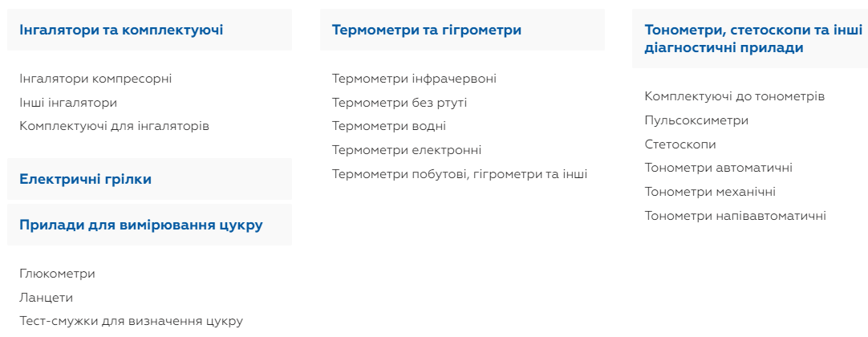Go to Термометри водні
The width and height of the screenshot is (868, 337).
pyautogui.click(x=389, y=126)
